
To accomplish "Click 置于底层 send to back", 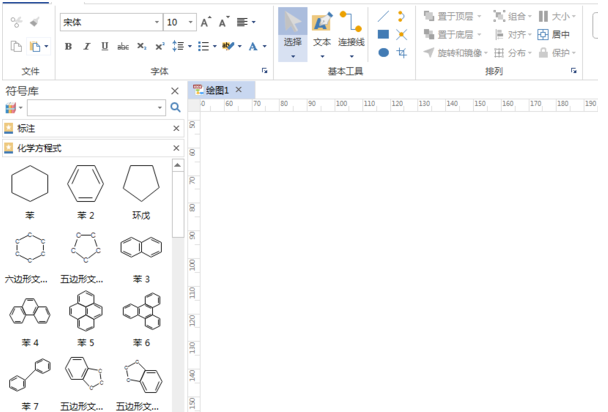I will point(452,34).
